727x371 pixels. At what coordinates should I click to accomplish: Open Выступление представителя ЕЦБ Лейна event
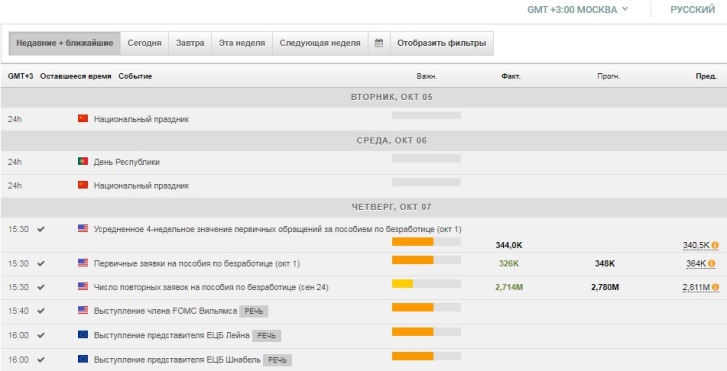point(172,335)
